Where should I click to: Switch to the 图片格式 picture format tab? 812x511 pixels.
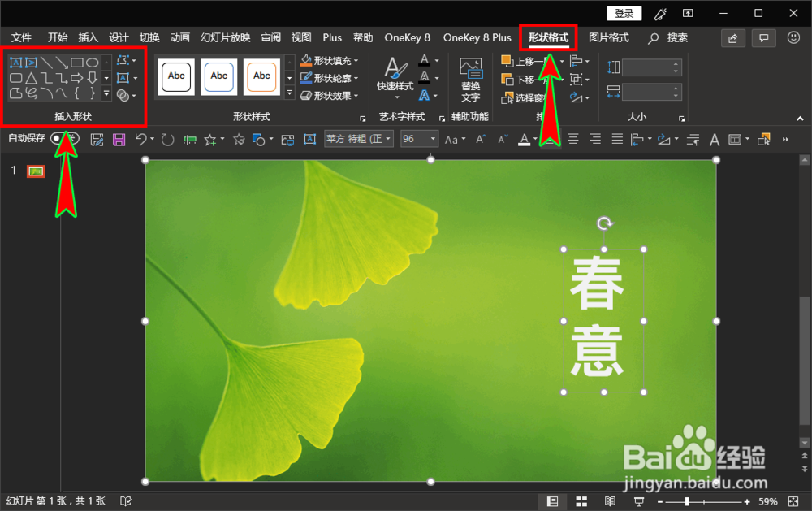pos(609,38)
